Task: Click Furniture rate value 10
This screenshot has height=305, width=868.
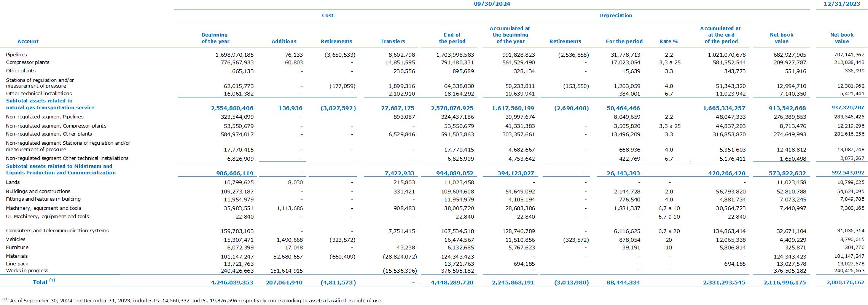Action: 669,248
